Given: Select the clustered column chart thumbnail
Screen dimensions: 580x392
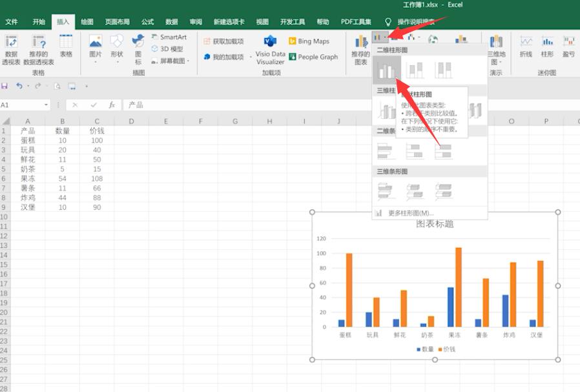Looking at the screenshot, I should pos(386,70).
